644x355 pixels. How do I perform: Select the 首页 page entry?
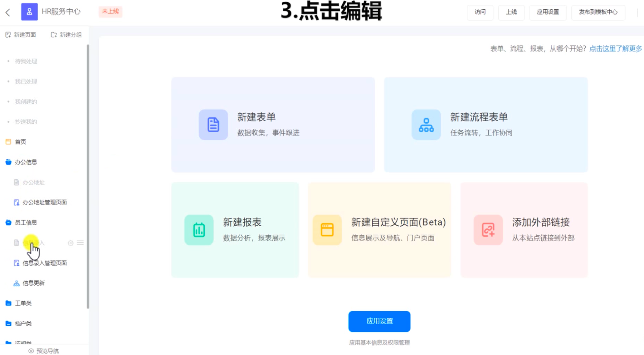(20, 142)
